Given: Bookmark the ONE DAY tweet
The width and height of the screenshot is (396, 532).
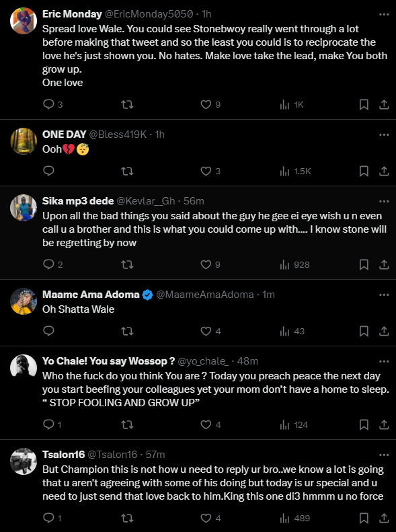Looking at the screenshot, I should coord(364,171).
